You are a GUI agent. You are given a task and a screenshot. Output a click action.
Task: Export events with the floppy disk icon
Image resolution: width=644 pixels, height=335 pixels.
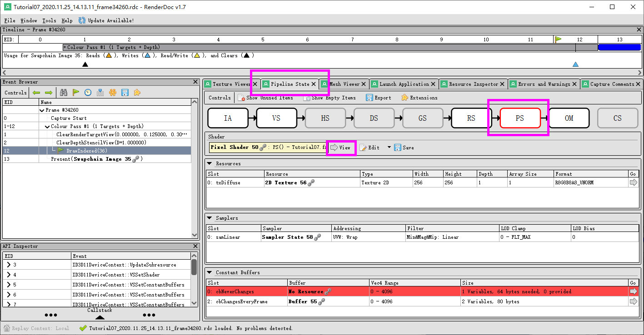tap(125, 93)
